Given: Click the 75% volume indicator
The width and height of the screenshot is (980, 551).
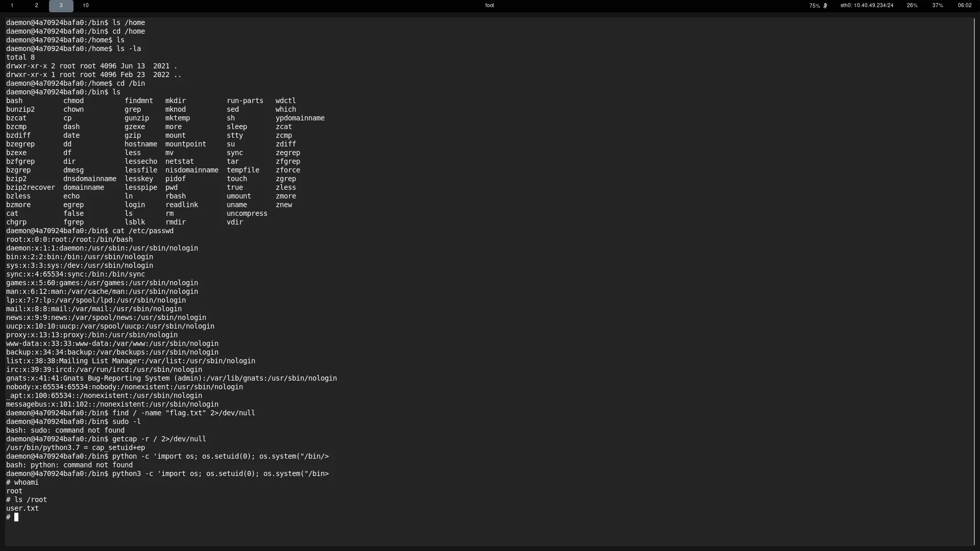Looking at the screenshot, I should [815, 6].
